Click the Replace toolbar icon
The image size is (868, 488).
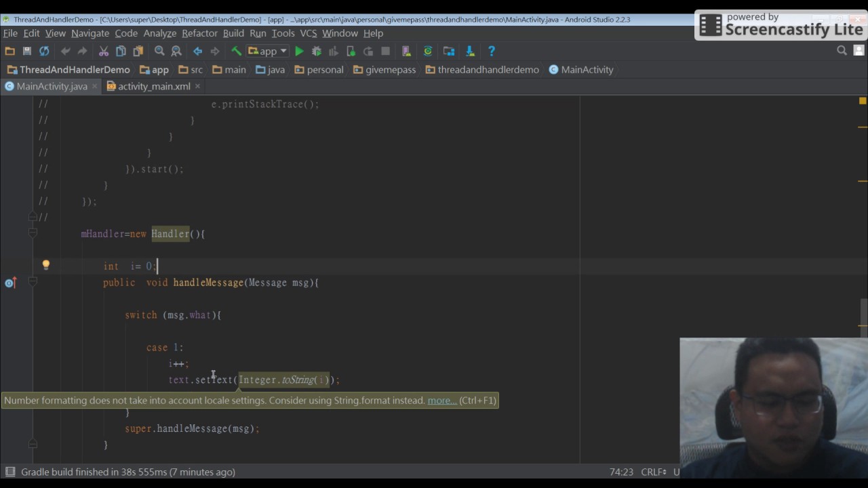click(176, 51)
